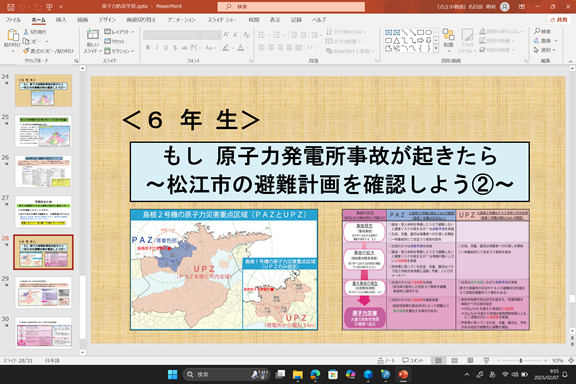
Task: Open the font name combo box
Action: pyautogui.click(x=172, y=35)
